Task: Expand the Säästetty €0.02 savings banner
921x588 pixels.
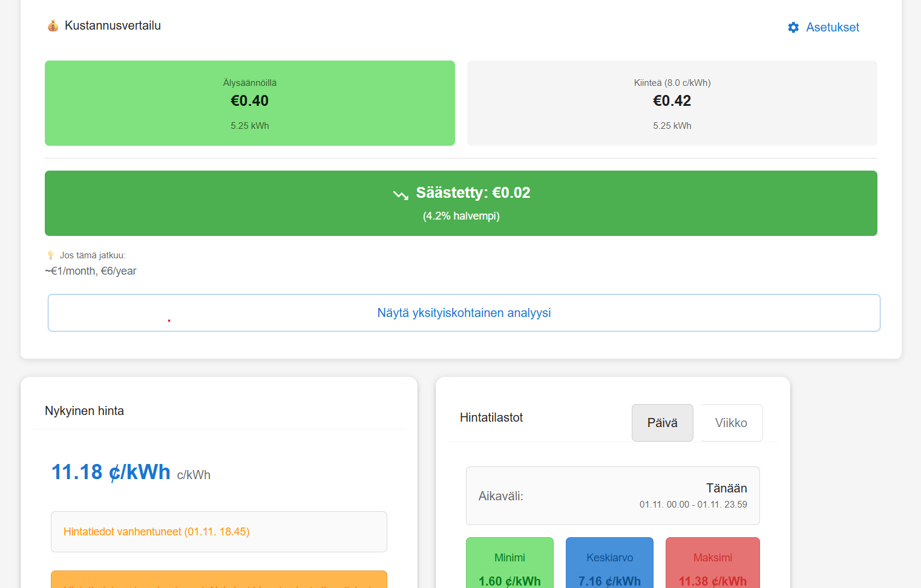Action: (x=461, y=203)
